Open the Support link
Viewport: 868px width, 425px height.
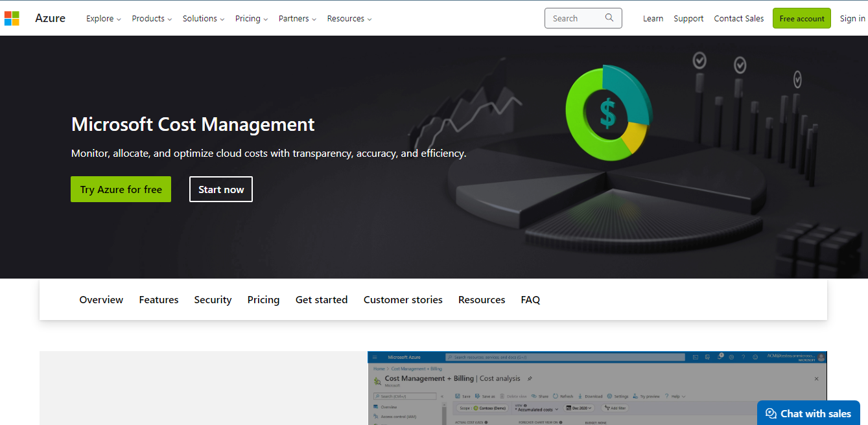tap(688, 18)
